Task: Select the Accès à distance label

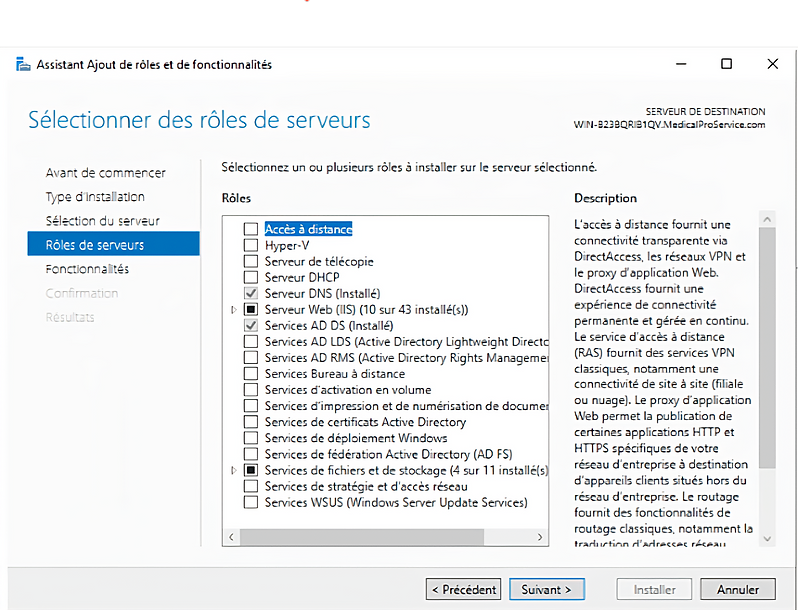Action: (308, 229)
